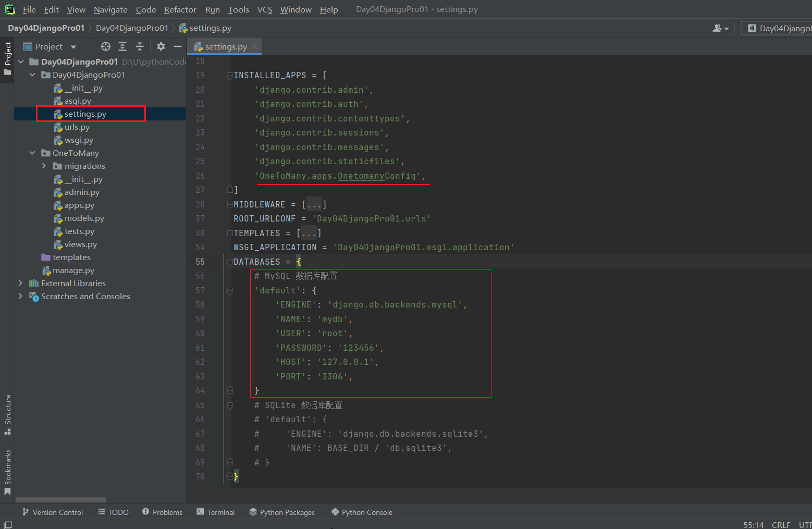Open the Project view selector dropdown
The height and width of the screenshot is (529, 812).
(50, 46)
